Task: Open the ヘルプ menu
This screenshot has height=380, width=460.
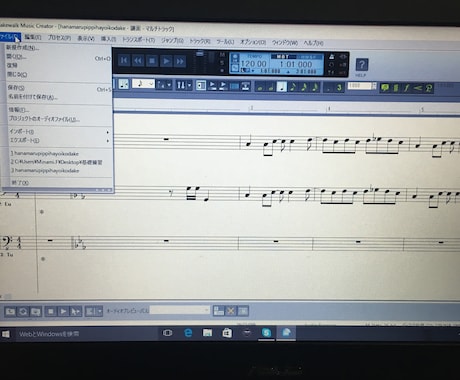Action: coord(313,43)
